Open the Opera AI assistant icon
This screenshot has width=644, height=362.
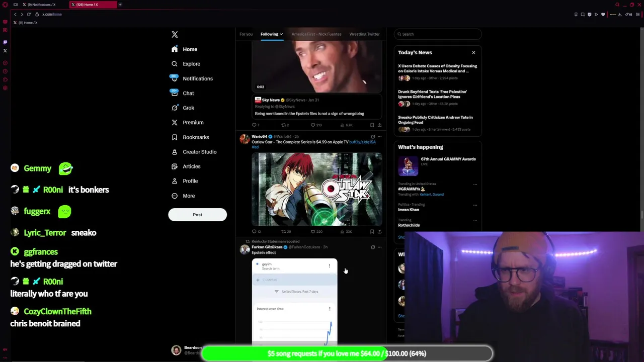tap(628, 15)
